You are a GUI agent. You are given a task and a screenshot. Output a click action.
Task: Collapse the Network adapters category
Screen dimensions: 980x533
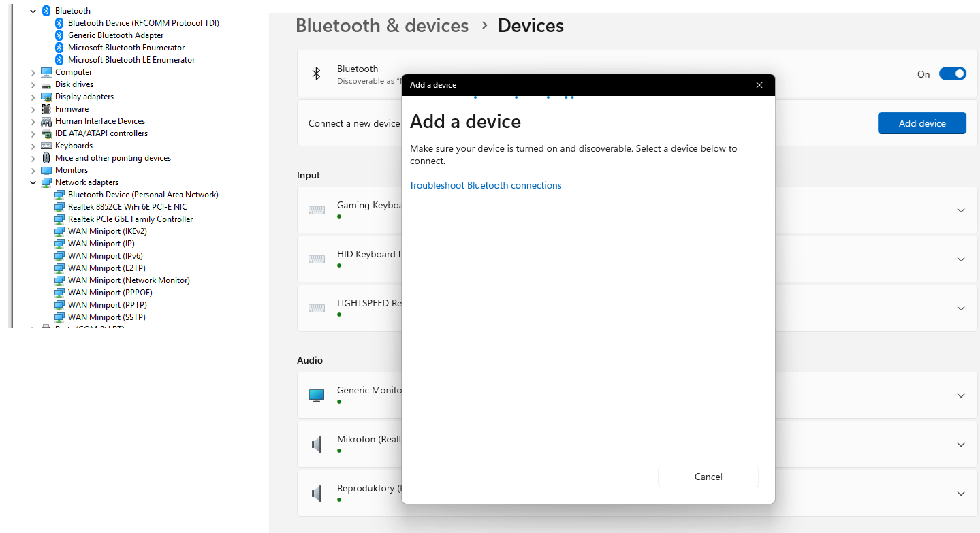click(33, 182)
